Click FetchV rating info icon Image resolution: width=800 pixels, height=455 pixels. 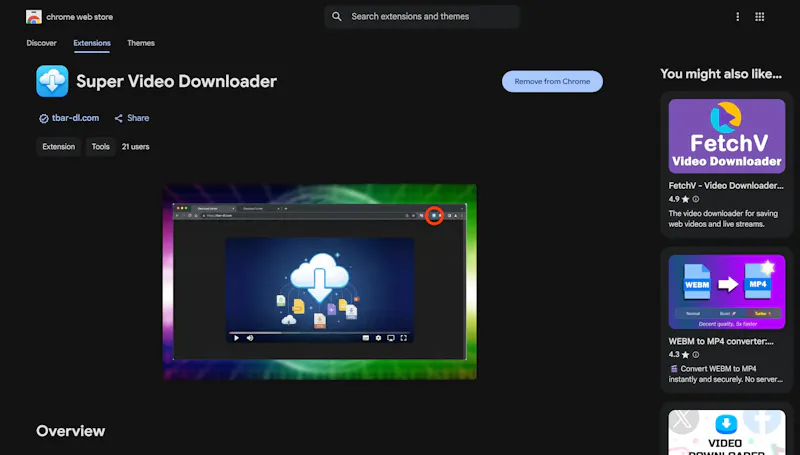tap(695, 199)
